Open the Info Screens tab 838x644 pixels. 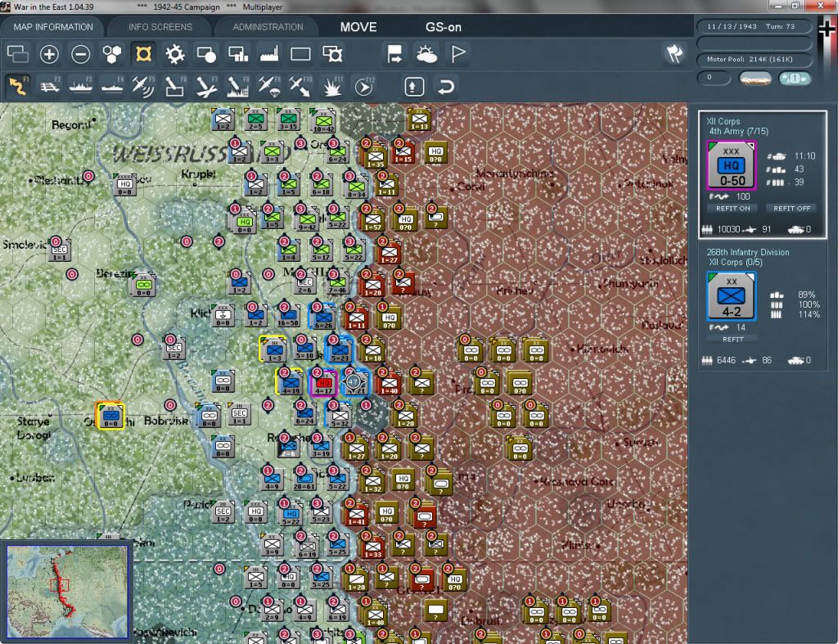pyautogui.click(x=160, y=27)
